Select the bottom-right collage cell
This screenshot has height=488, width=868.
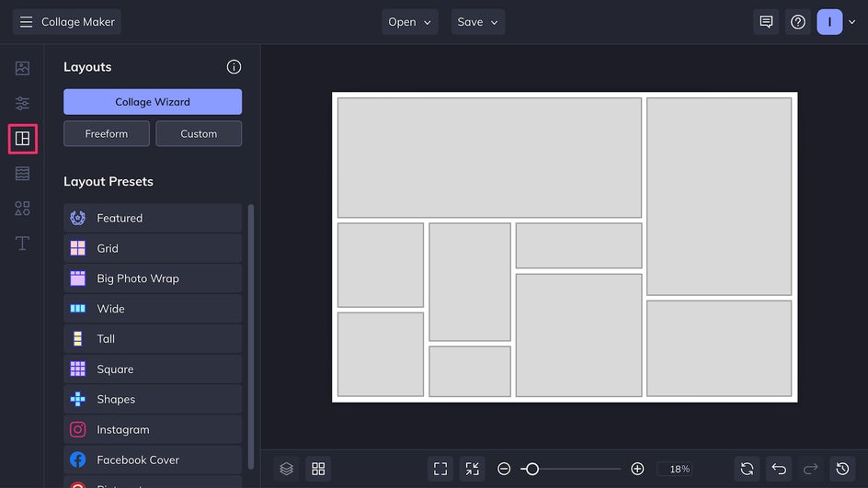coord(719,348)
